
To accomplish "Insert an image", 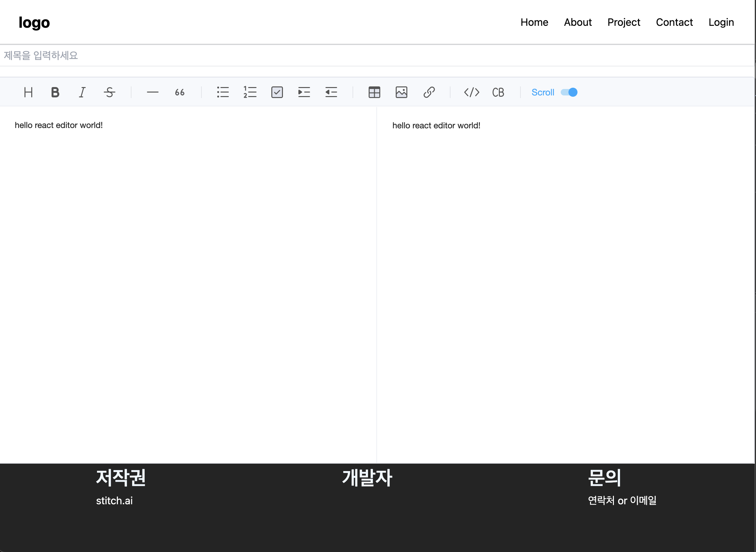I will [x=402, y=92].
